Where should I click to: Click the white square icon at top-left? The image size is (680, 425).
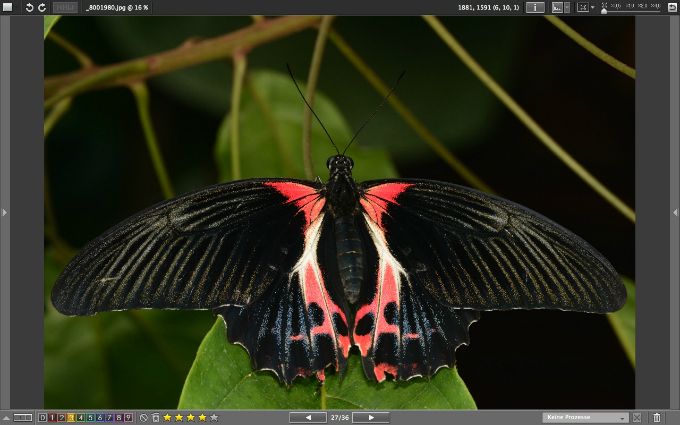coord(7,7)
